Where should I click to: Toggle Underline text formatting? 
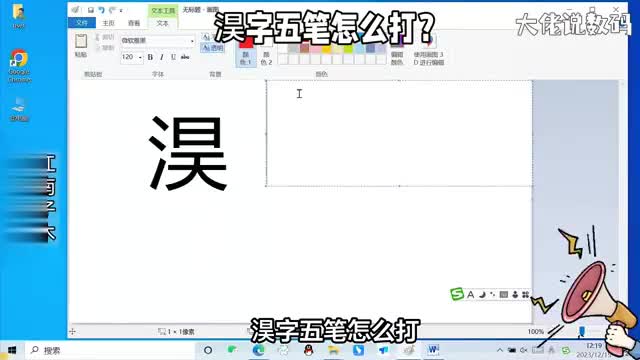coord(173,57)
